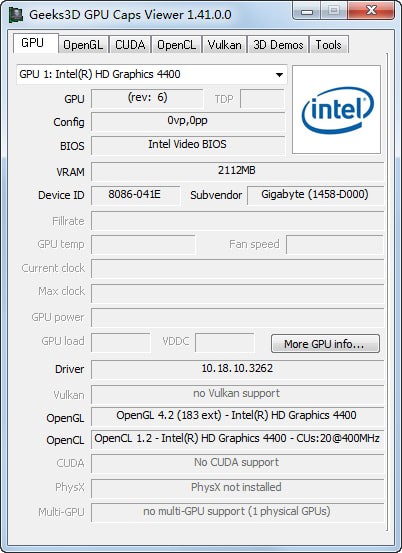Click the 'no multi-GPU support' text
This screenshot has width=402, height=553.
pos(237,511)
